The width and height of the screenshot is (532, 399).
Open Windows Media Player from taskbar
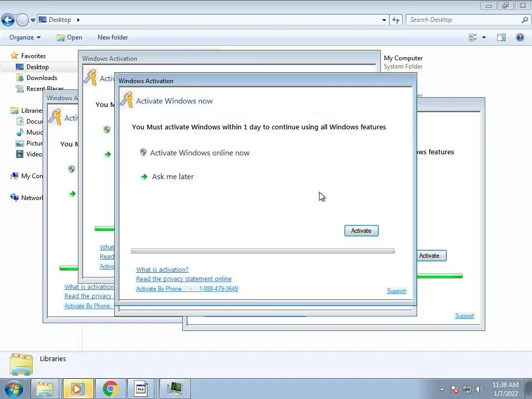click(x=78, y=389)
